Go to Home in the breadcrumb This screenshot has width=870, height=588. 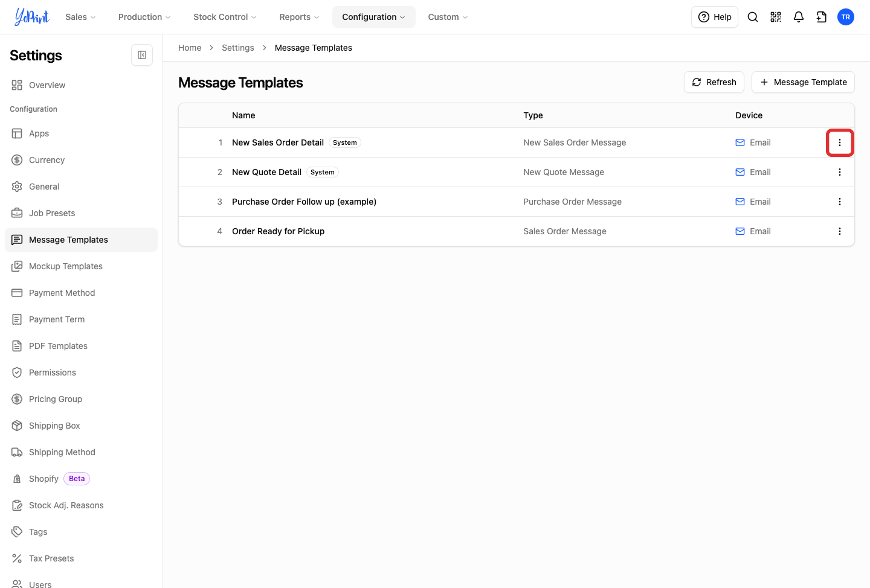pos(190,48)
